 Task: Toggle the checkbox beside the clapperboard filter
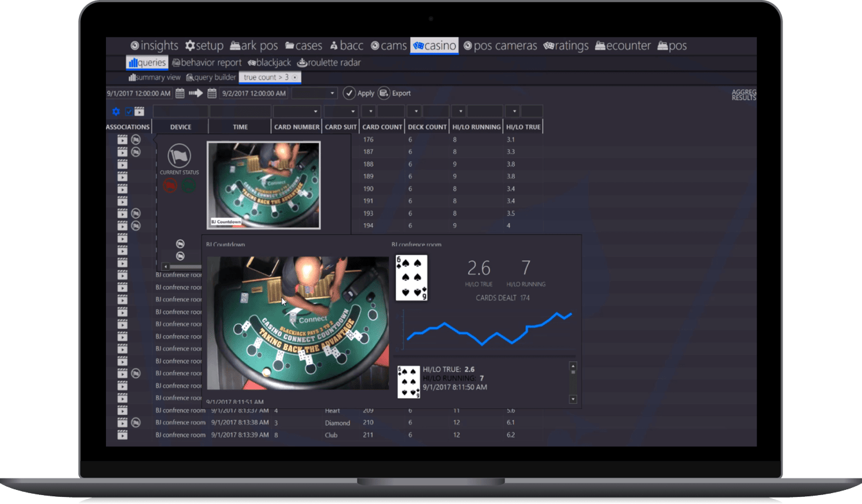[129, 112]
